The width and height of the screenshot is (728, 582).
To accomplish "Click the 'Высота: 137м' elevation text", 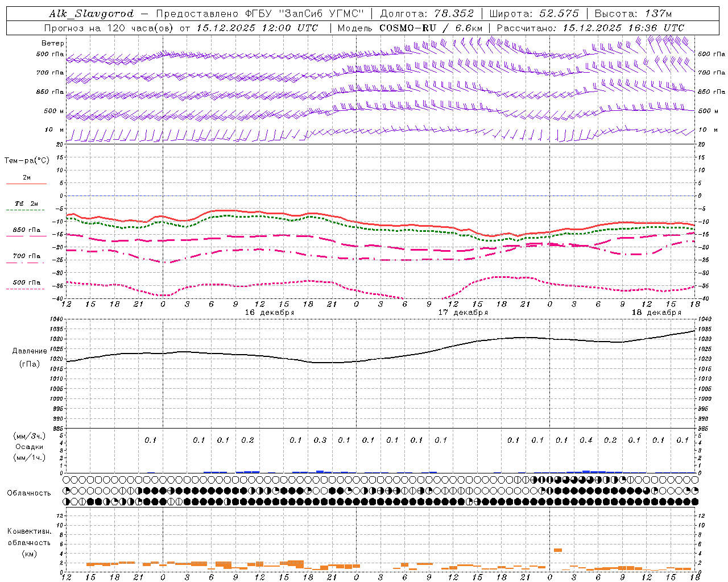I will coord(633,14).
